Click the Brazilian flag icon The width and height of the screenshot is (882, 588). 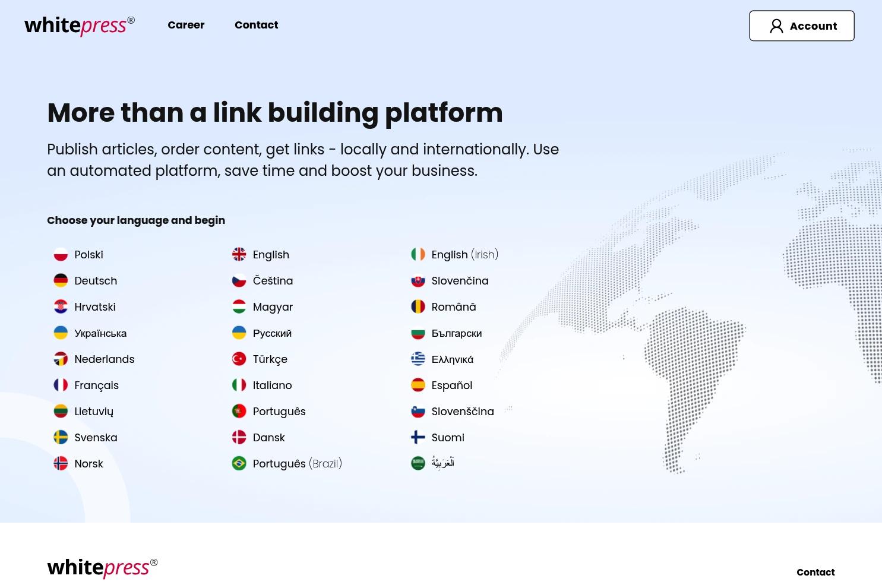[239, 464]
